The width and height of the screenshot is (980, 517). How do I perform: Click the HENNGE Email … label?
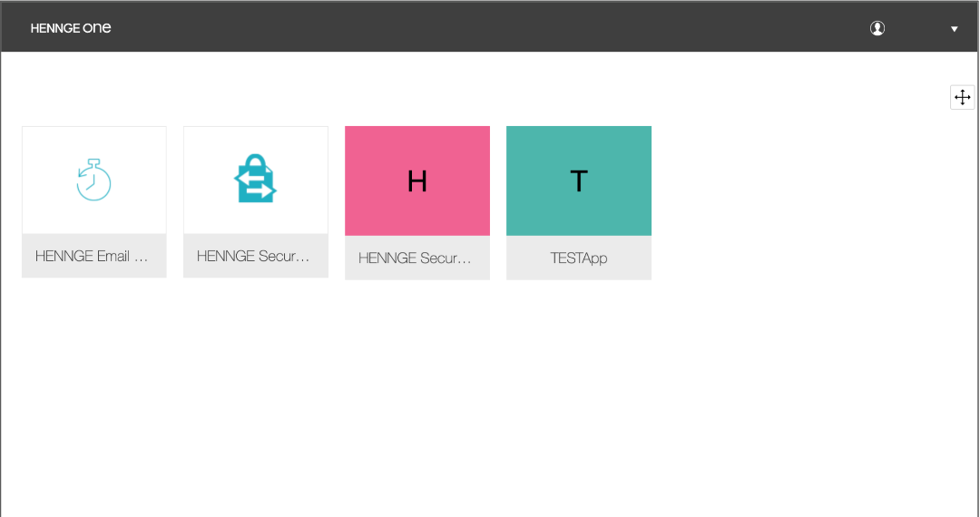point(92,256)
